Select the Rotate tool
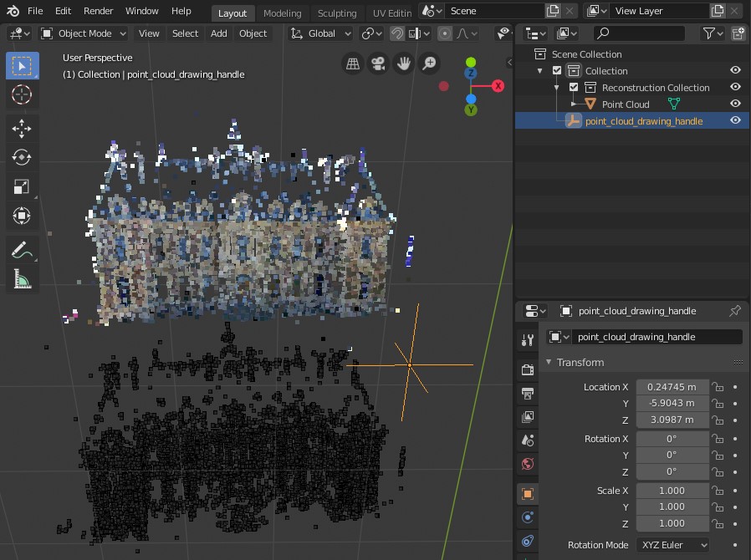This screenshot has width=751, height=560. (22, 157)
